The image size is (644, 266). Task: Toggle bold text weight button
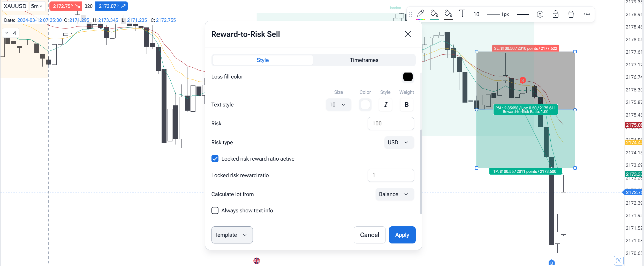(x=406, y=105)
